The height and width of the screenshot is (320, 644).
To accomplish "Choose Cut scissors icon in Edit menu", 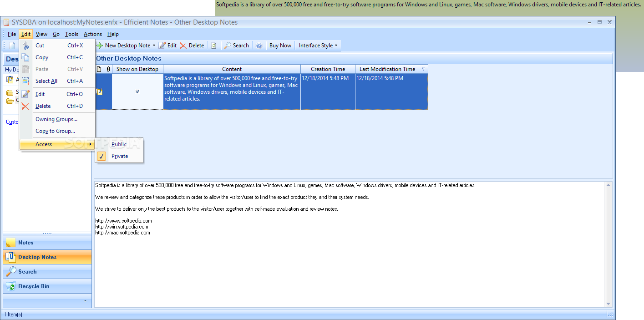I will [x=25, y=46].
